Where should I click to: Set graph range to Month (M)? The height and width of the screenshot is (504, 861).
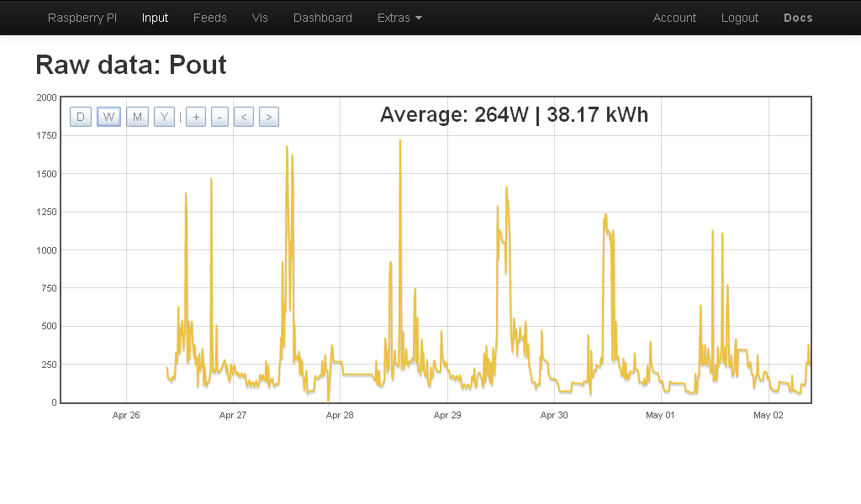(137, 117)
